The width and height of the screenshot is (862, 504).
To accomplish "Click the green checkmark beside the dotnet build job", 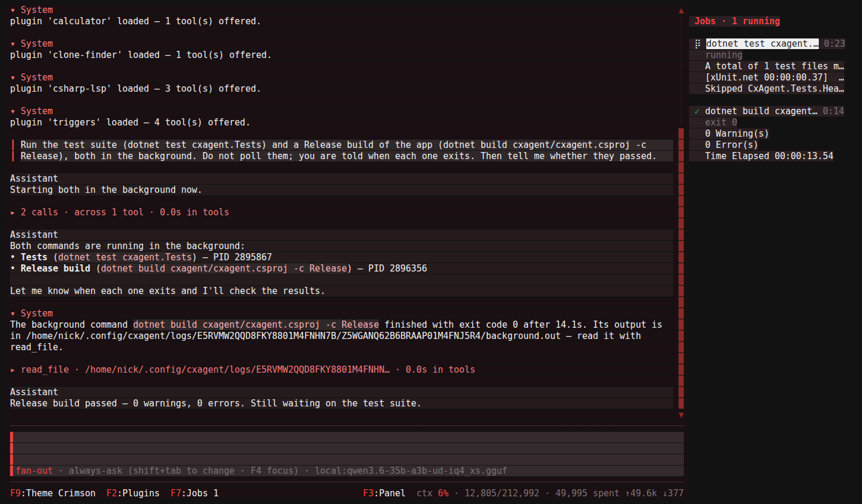I will (x=697, y=111).
